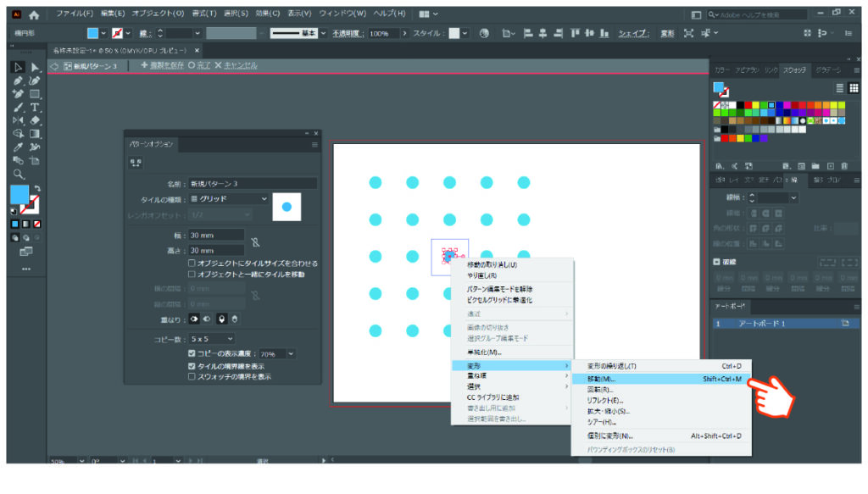The height and width of the screenshot is (494, 868).
Task: Open the Illustrator Home screen
Action: click(x=34, y=15)
